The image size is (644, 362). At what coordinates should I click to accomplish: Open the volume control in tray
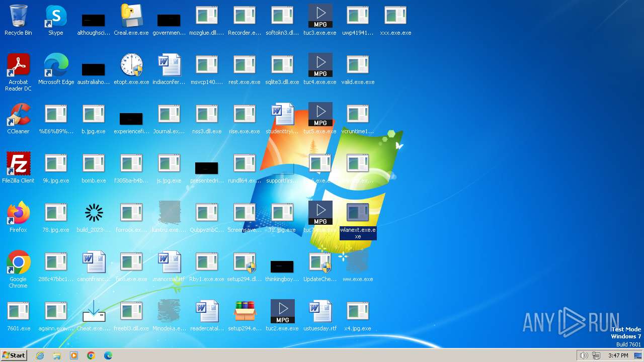(584, 355)
